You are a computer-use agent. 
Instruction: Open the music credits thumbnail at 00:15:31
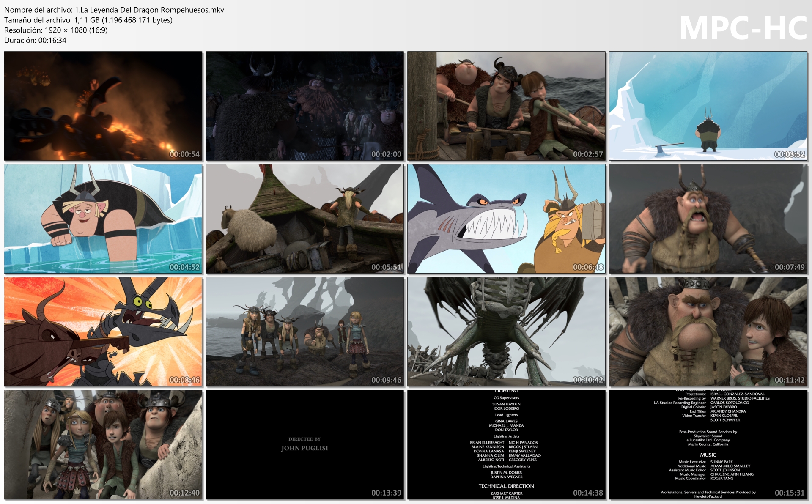(708, 444)
